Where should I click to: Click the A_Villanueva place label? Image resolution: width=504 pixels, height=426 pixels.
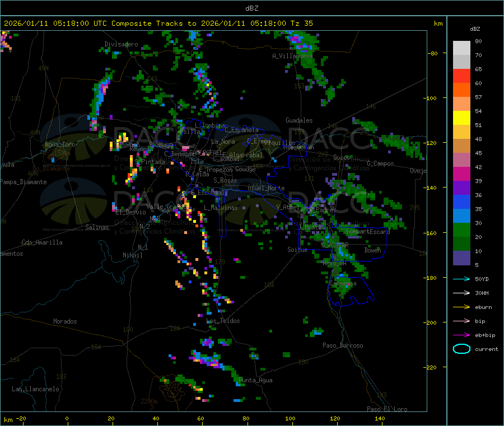pyautogui.click(x=292, y=56)
